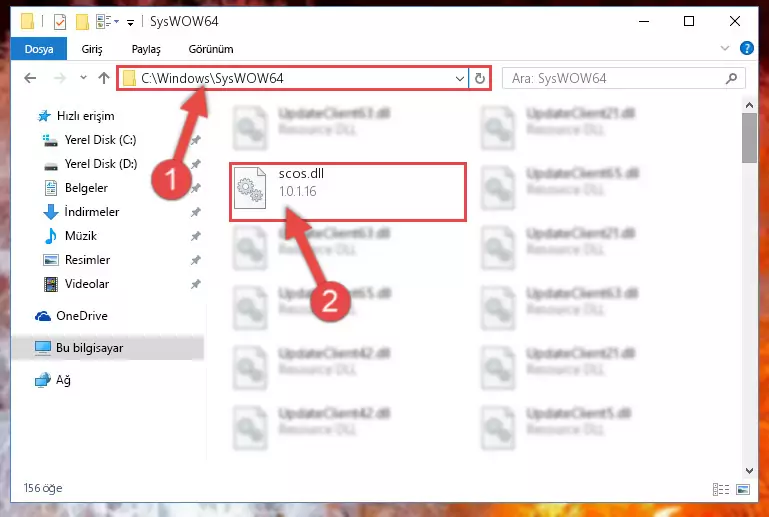The width and height of the screenshot is (769, 517).
Task: Expand the address bar history dropdown
Action: coord(460,78)
